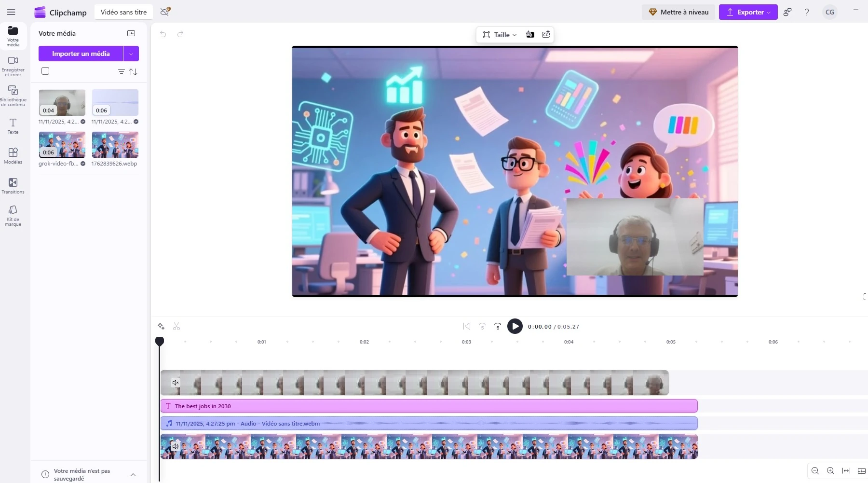Open the Transitions panel
Image resolution: width=868 pixels, height=483 pixels.
tap(13, 186)
